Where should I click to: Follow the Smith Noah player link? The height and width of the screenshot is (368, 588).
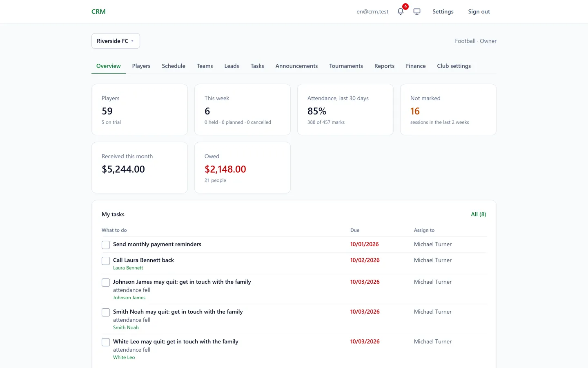point(126,328)
